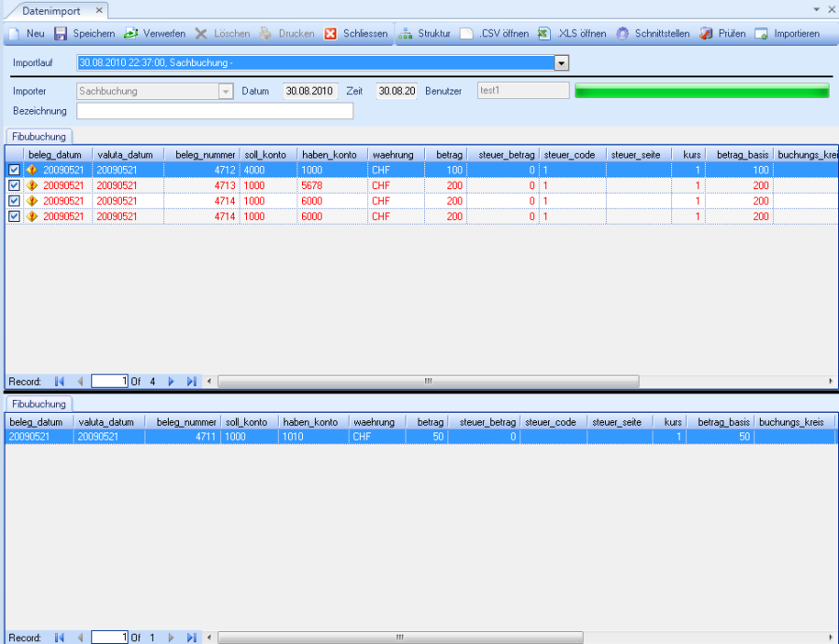839x644 pixels.
Task: Open a .XLS file via toolbar
Action: pyautogui.click(x=543, y=34)
